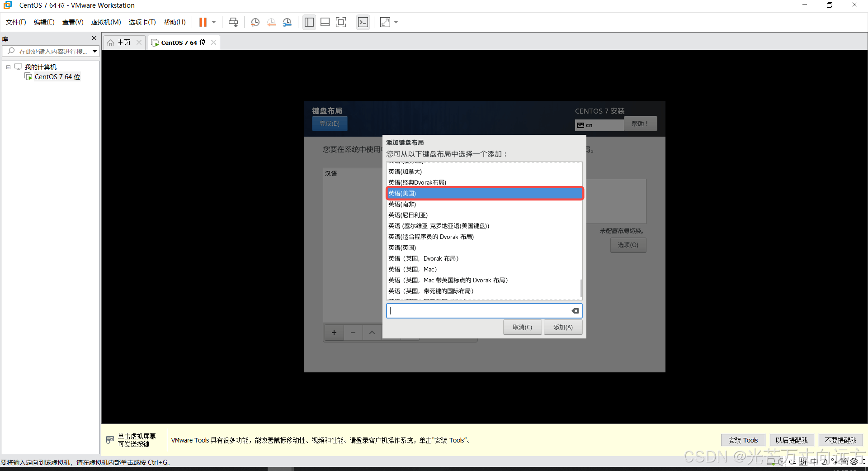Viewport: 868px width, 471px height.
Task: Select 英语（英国，Mac 带英国标点的 Dvorak 布局）
Action: (x=484, y=280)
